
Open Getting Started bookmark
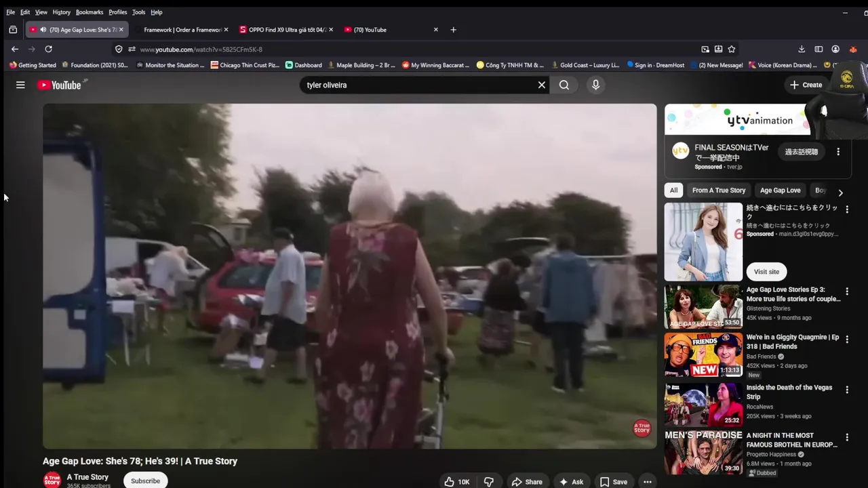33,65
